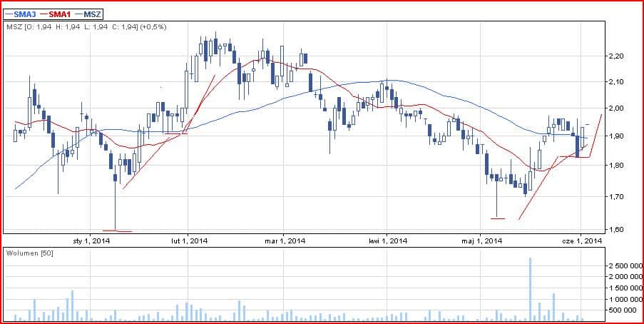Click the 'maj 1, 2014' date label
Image resolution: width=644 pixels, height=324 pixels.
tap(483, 241)
